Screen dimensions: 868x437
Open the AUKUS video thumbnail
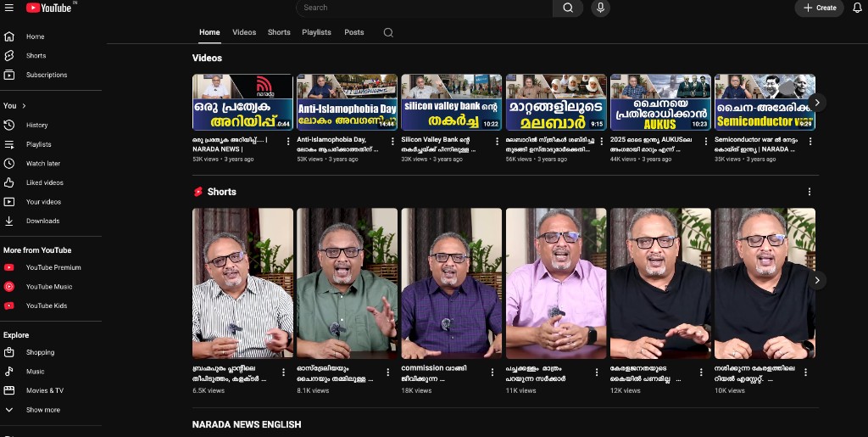(x=660, y=103)
